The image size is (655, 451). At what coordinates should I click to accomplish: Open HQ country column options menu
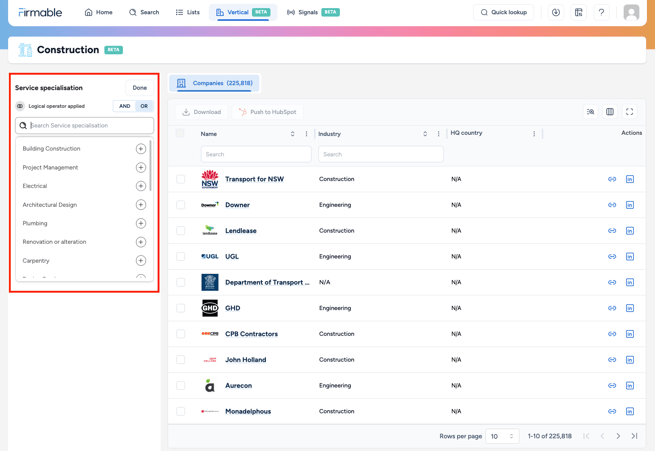click(x=534, y=134)
